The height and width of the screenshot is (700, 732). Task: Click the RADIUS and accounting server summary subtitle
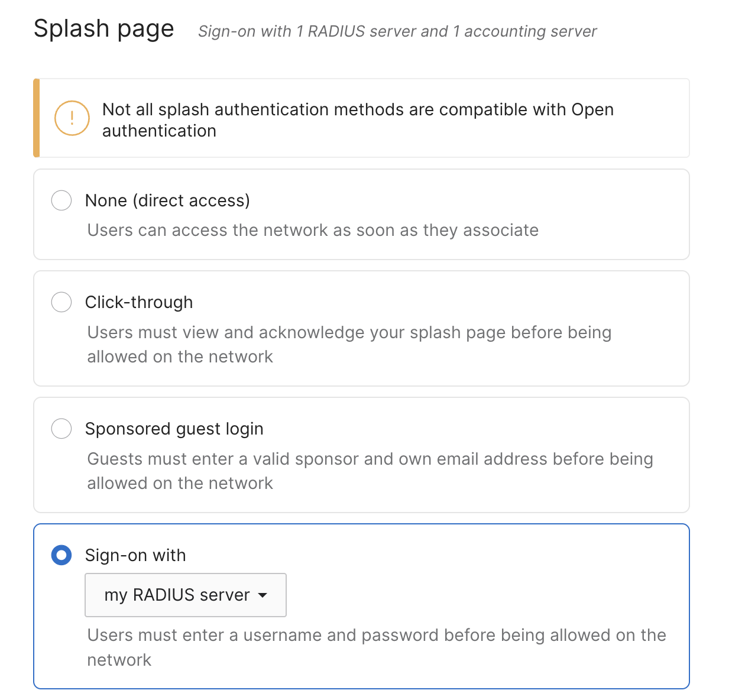coord(397,31)
